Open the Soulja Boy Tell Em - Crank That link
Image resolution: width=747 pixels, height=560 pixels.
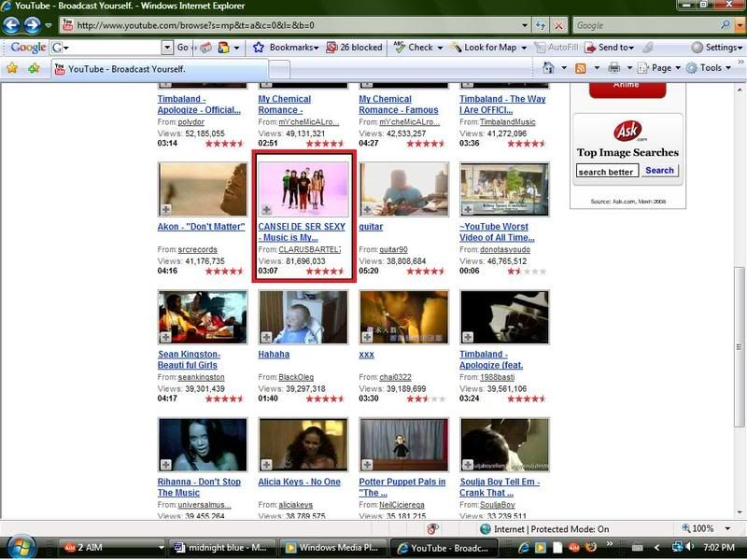500,487
